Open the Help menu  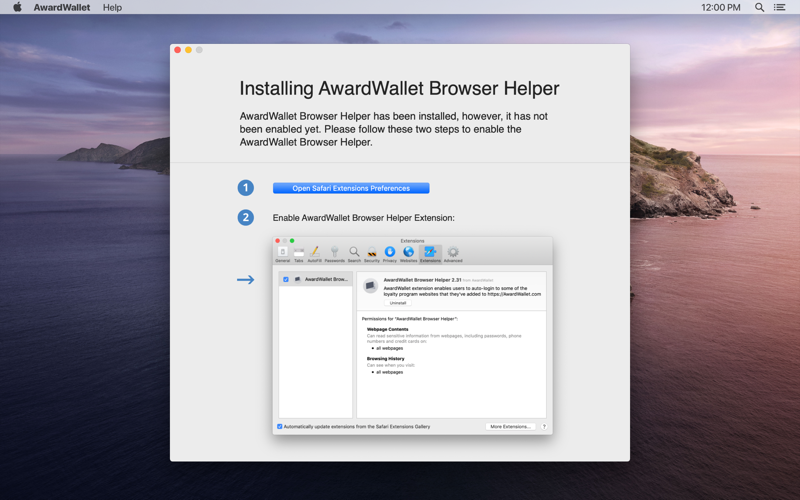(x=112, y=7)
